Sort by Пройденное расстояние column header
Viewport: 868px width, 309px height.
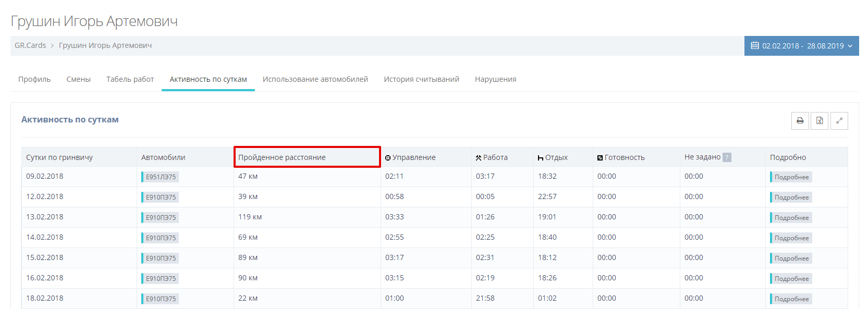(x=282, y=157)
